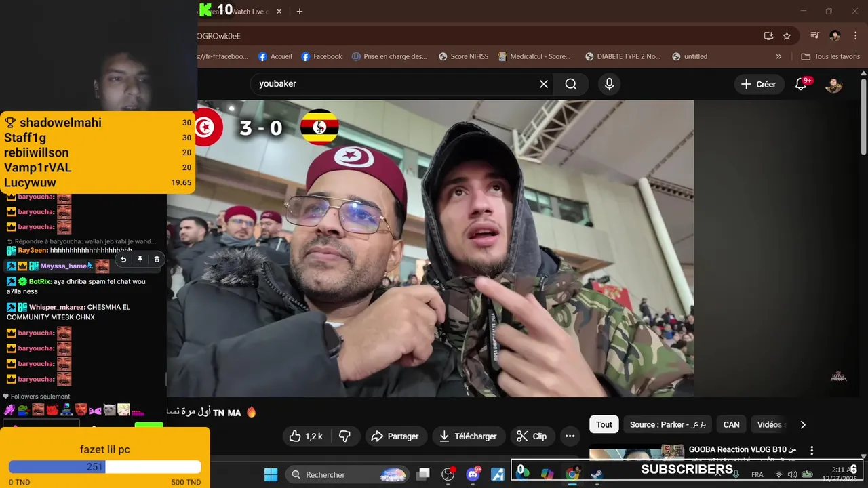Open the Créer menu
Viewport: 868px width, 488px height.
coord(758,84)
